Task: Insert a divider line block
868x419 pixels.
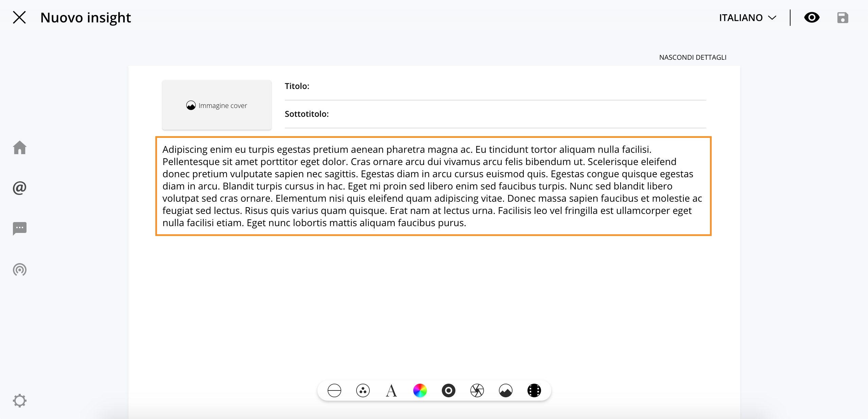Action: (334, 390)
